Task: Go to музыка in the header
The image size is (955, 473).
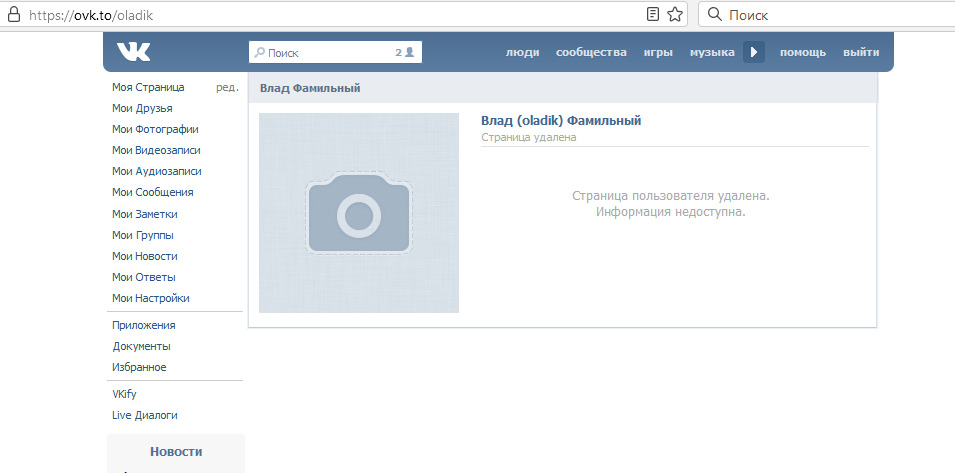Action: point(712,52)
